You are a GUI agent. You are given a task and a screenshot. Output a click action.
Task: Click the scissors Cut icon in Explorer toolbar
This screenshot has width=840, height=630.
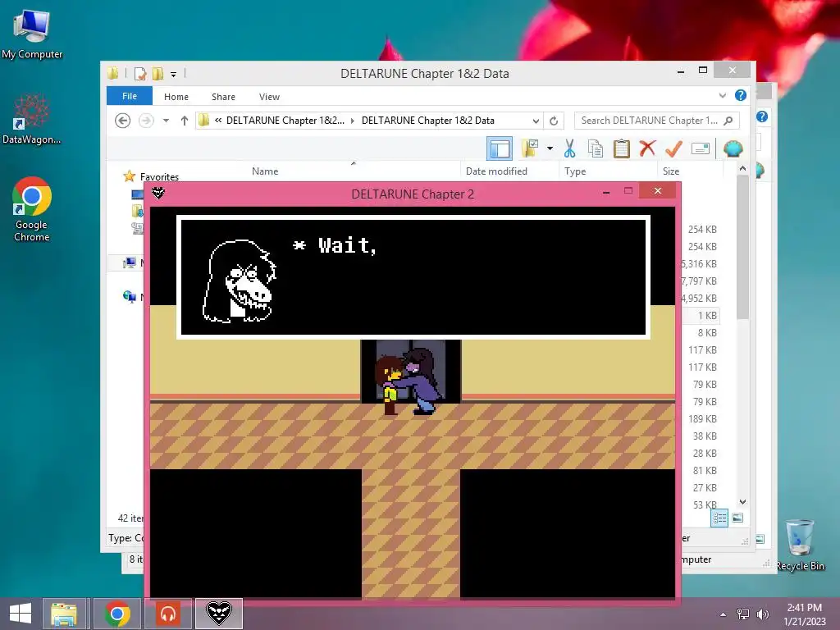(569, 148)
